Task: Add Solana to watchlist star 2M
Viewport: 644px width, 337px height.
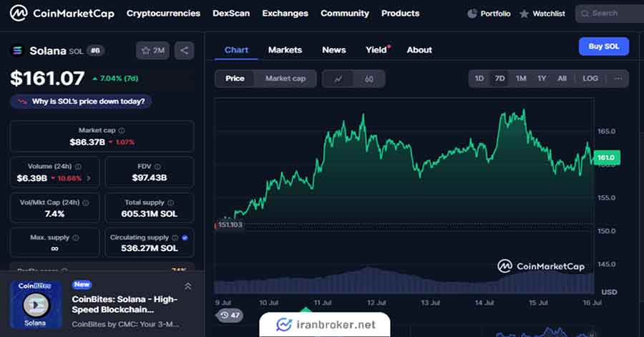Action: click(x=153, y=51)
